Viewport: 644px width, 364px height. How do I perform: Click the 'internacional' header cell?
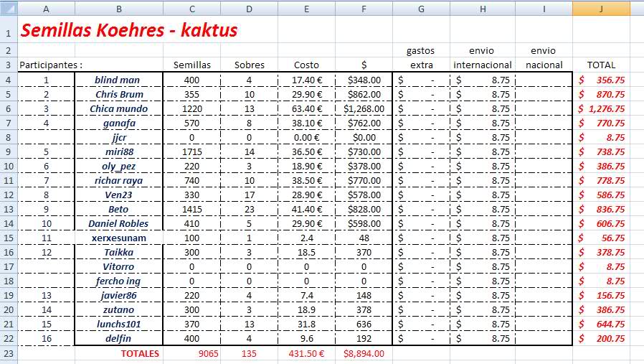(482, 65)
